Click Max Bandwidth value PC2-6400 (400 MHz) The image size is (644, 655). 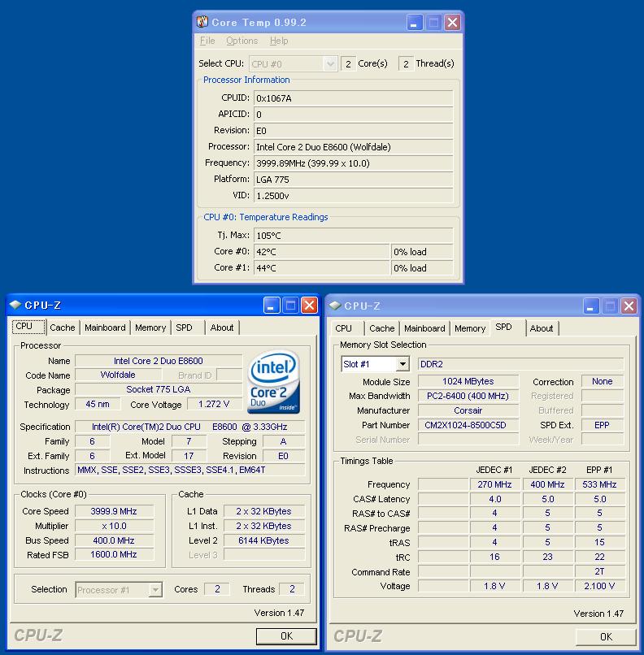(468, 396)
